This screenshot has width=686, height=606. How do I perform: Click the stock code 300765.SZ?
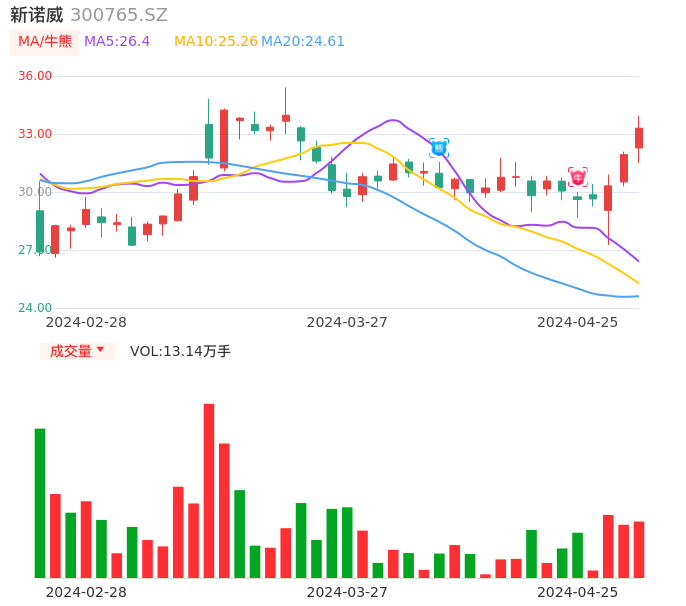(x=118, y=15)
